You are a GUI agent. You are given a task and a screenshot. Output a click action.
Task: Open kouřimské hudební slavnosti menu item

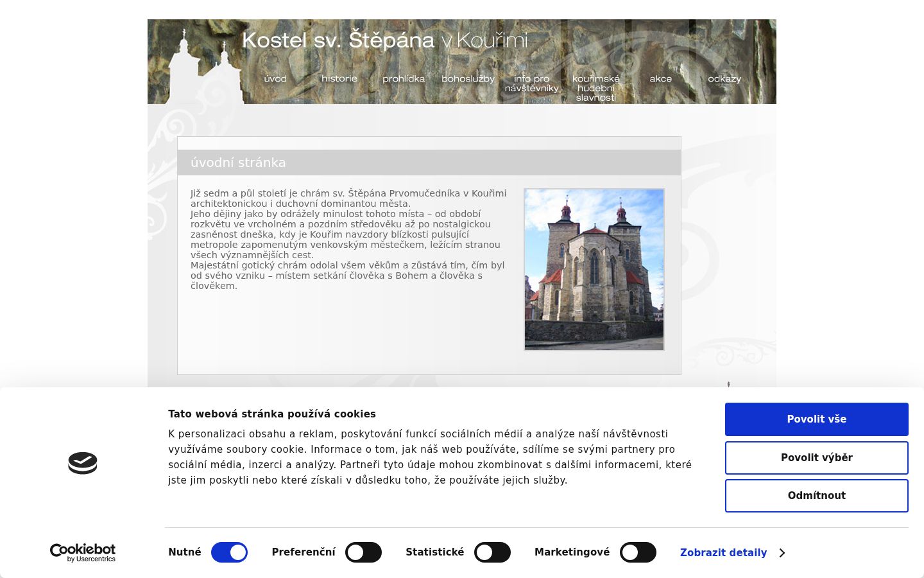coord(596,88)
